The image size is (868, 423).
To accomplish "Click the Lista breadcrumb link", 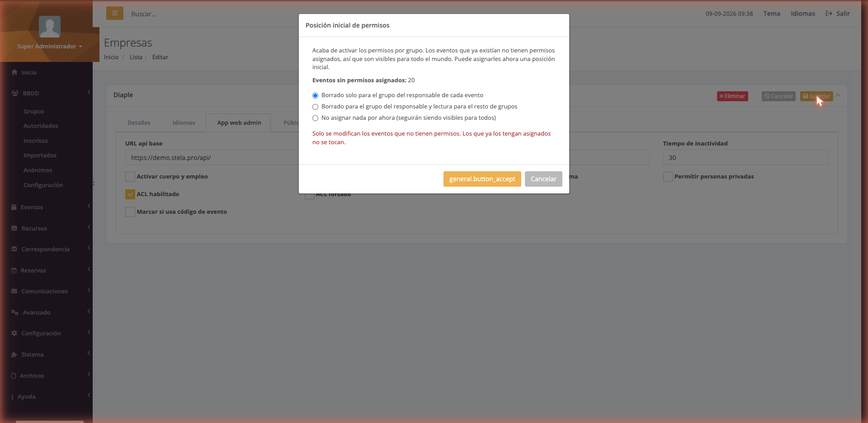I will point(136,57).
